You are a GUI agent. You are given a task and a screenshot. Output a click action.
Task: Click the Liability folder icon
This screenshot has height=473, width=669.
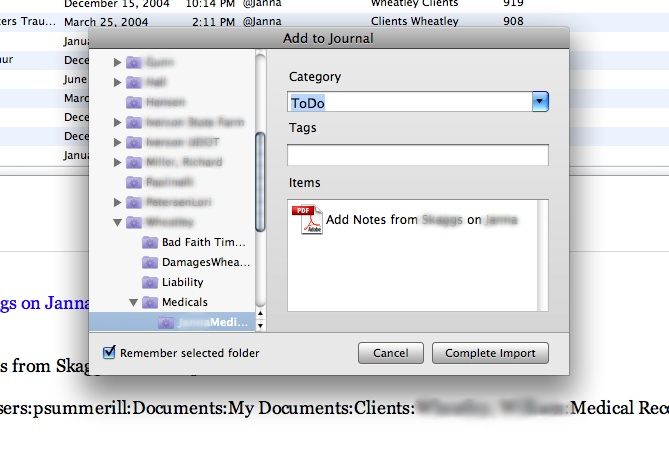click(149, 282)
